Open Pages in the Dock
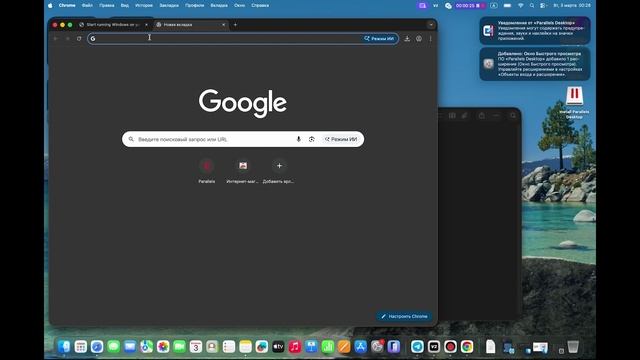The image size is (640, 360). [x=344, y=347]
